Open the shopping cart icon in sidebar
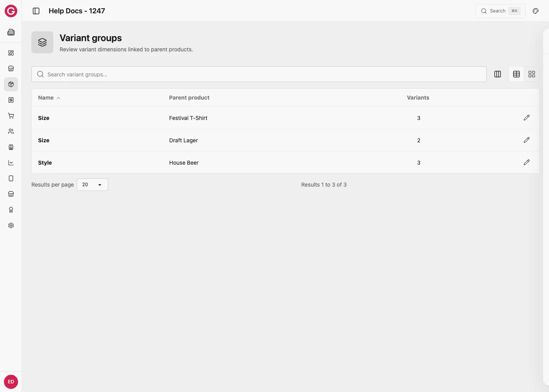Screen dimensions: 549x392 click(x=11, y=116)
